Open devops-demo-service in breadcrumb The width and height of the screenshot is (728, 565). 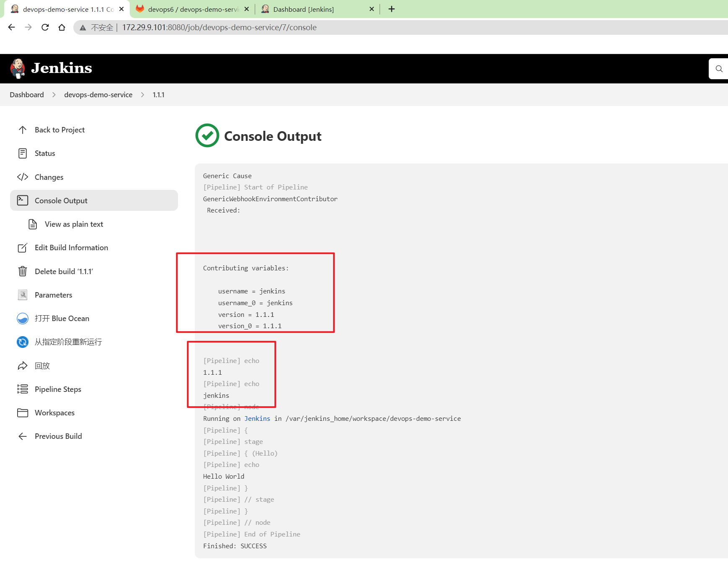[98, 95]
